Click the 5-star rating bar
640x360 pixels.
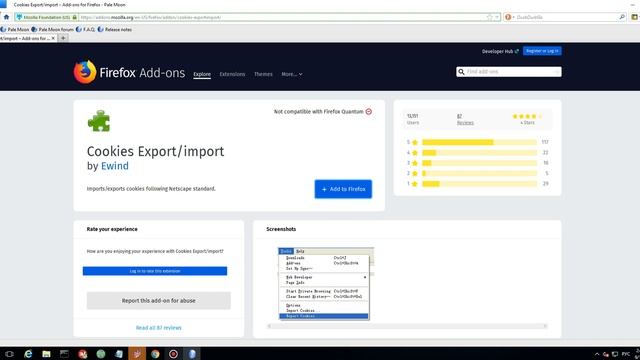tap(480, 142)
